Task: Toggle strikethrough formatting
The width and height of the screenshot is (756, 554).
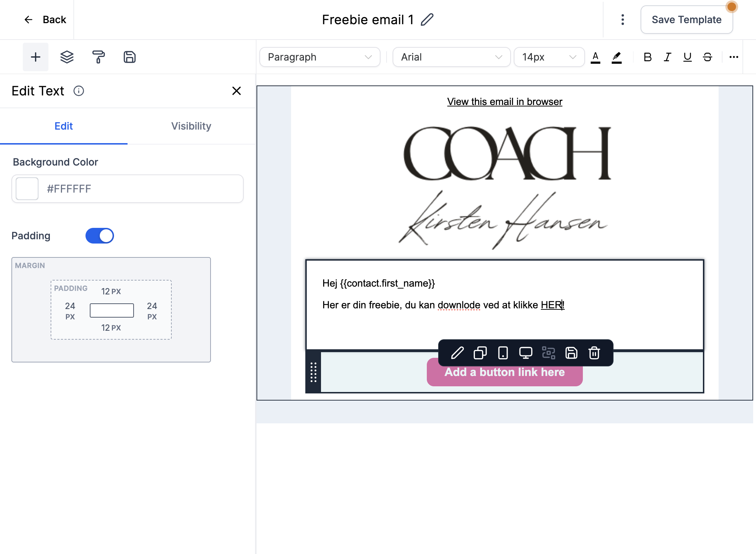Action: pyautogui.click(x=708, y=57)
